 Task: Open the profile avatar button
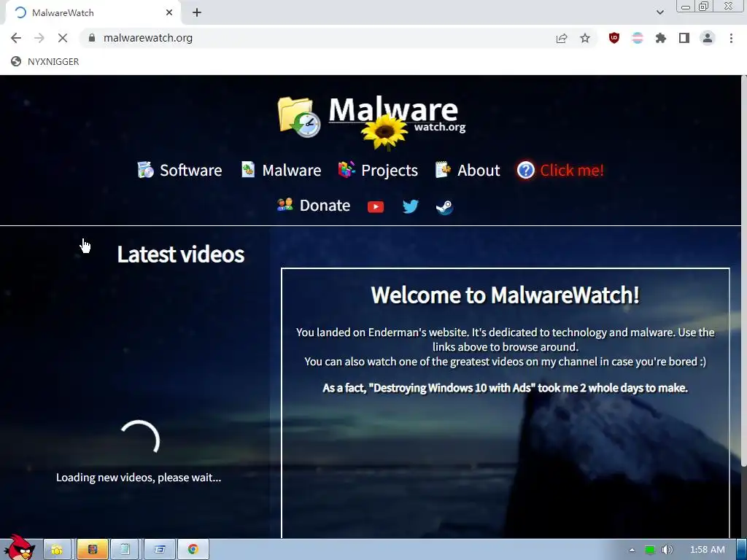pyautogui.click(x=708, y=38)
